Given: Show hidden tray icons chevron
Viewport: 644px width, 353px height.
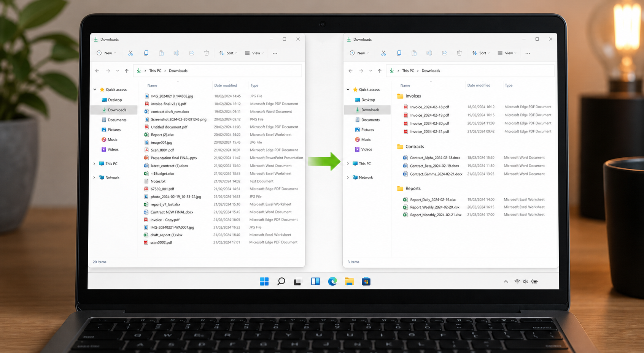Looking at the screenshot, I should pyautogui.click(x=506, y=282).
